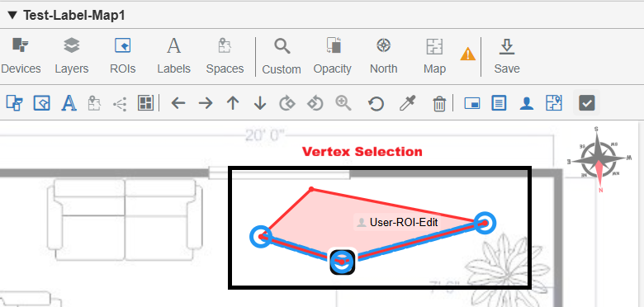Screen dimensions: 644x307
Task: Select the left circled ROI vertex
Action: click(261, 236)
